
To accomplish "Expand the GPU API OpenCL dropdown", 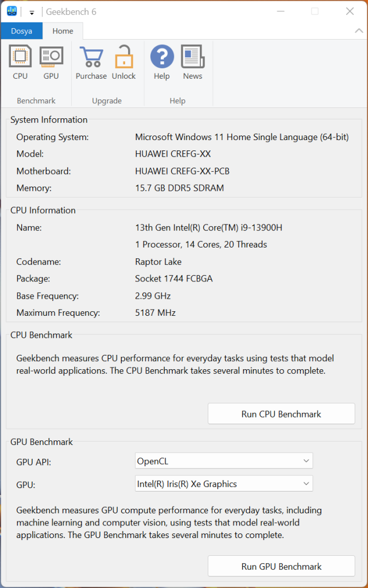I will (224, 461).
